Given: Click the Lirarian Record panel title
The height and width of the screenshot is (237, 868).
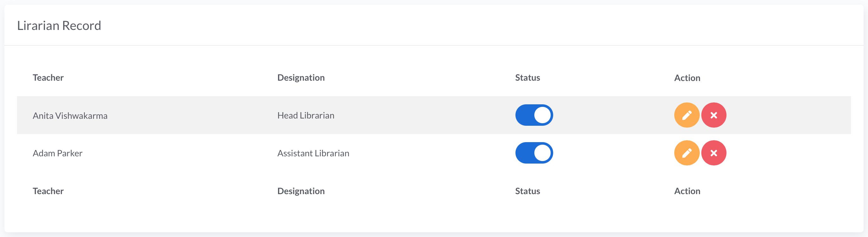Looking at the screenshot, I should [x=59, y=26].
